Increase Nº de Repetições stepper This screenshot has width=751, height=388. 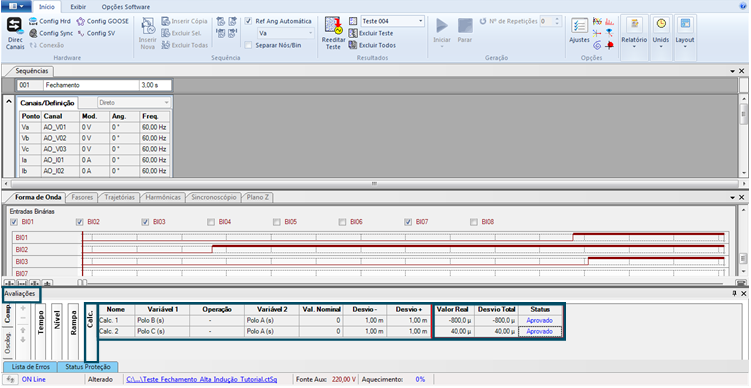click(x=557, y=19)
